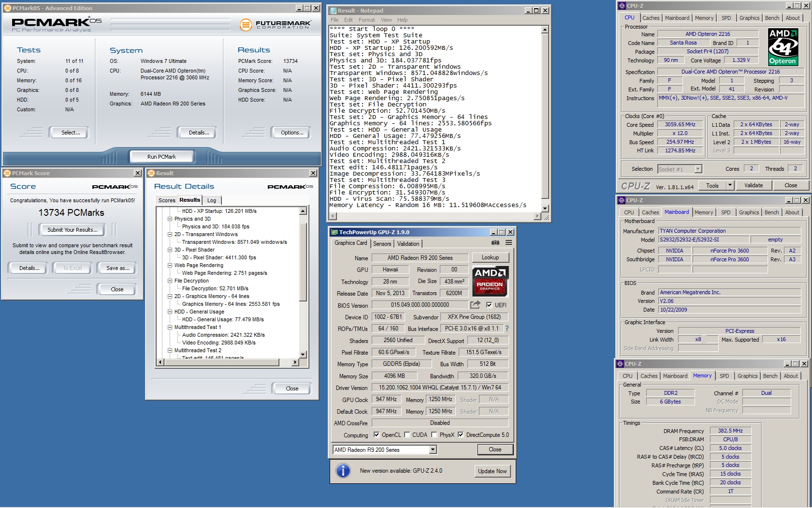Click the PCMark05 title bar icon
This screenshot has height=508, width=812.
coord(8,8)
